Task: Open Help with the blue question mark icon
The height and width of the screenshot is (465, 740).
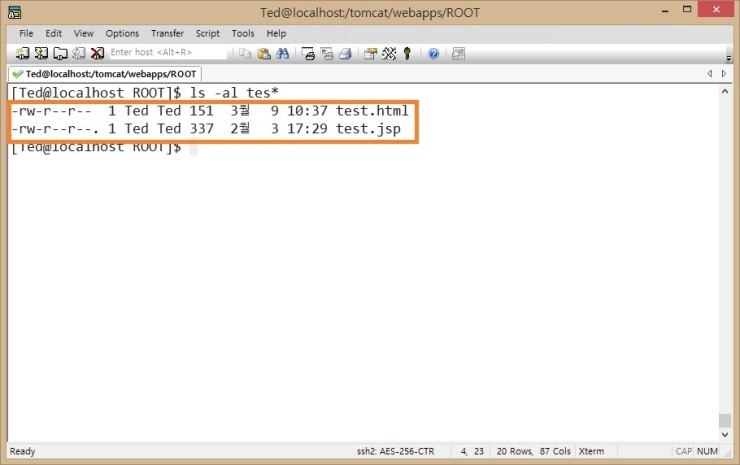Action: (434, 53)
